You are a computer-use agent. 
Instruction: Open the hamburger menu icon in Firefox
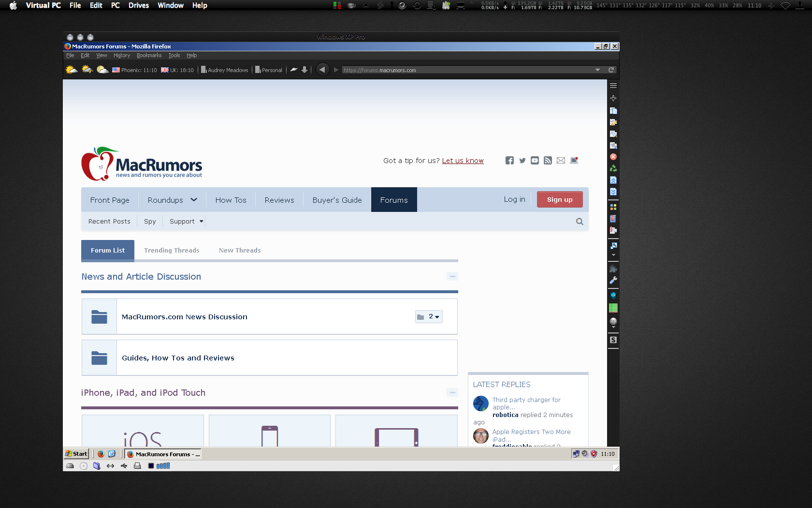613,86
